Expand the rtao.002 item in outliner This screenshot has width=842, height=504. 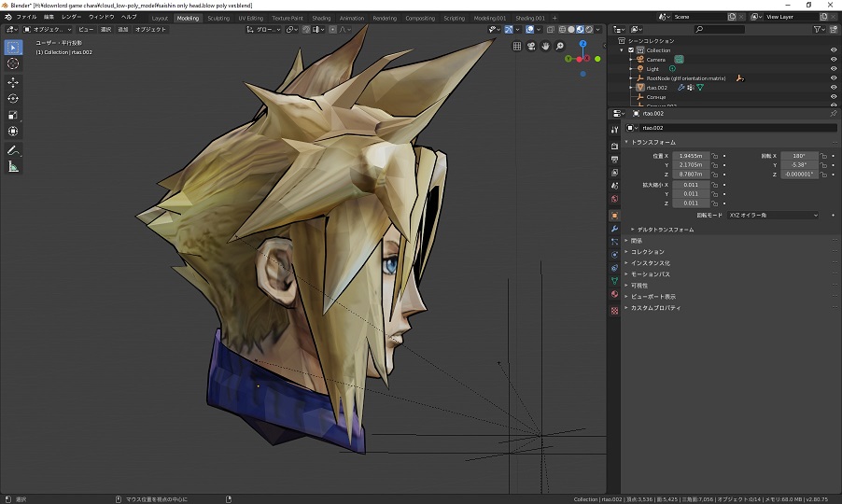coord(631,88)
